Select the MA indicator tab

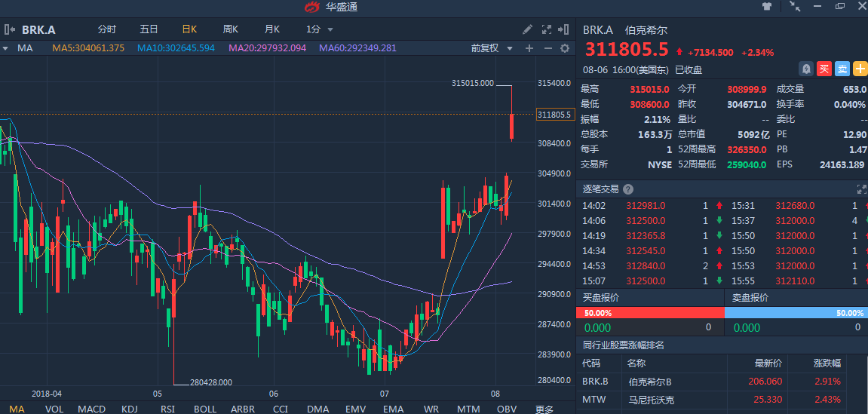pyautogui.click(x=17, y=409)
